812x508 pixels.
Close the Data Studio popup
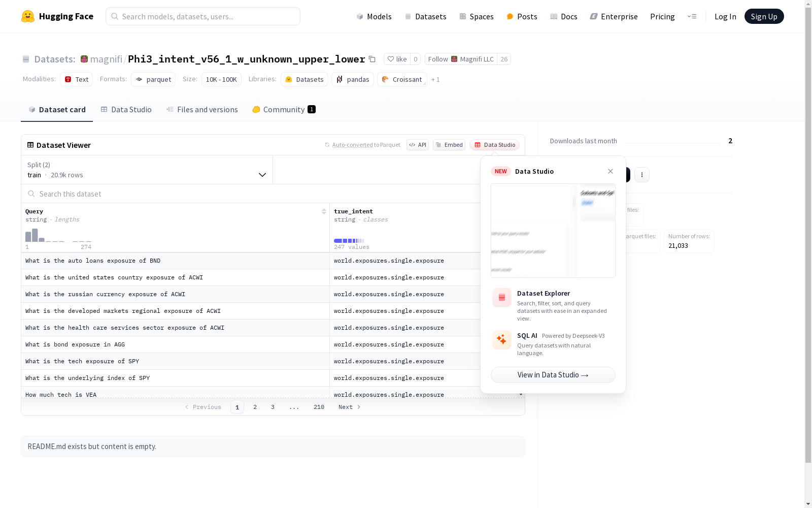pyautogui.click(x=611, y=171)
